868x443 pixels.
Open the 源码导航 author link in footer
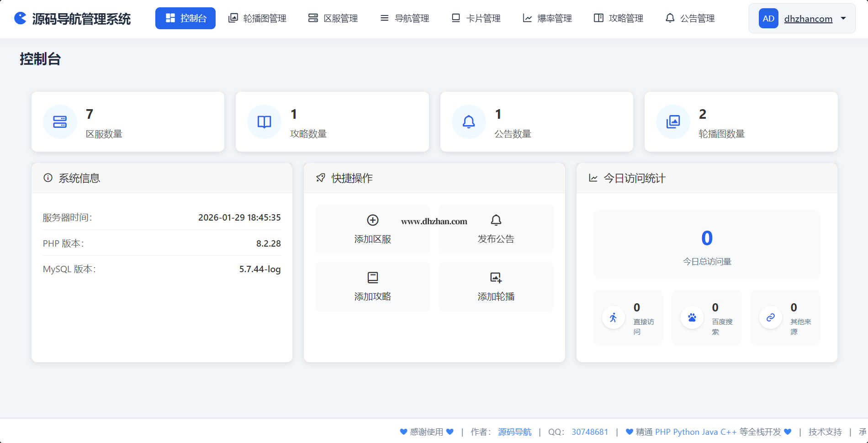pyautogui.click(x=514, y=432)
